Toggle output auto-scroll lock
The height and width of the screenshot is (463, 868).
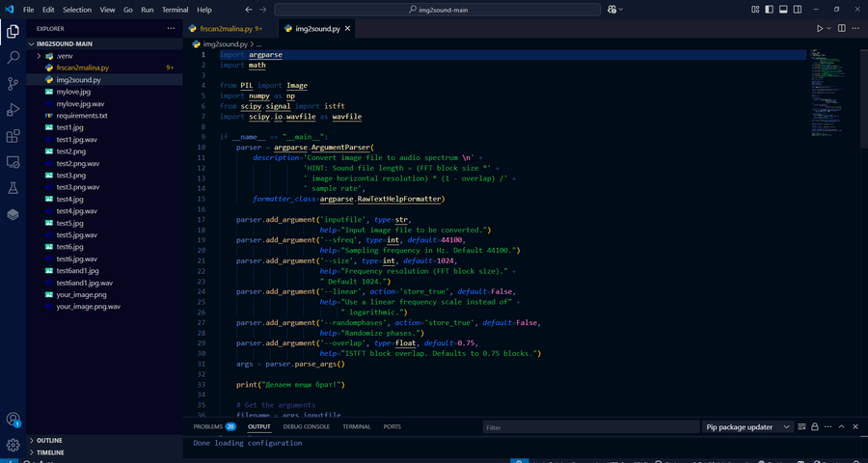[x=815, y=426]
